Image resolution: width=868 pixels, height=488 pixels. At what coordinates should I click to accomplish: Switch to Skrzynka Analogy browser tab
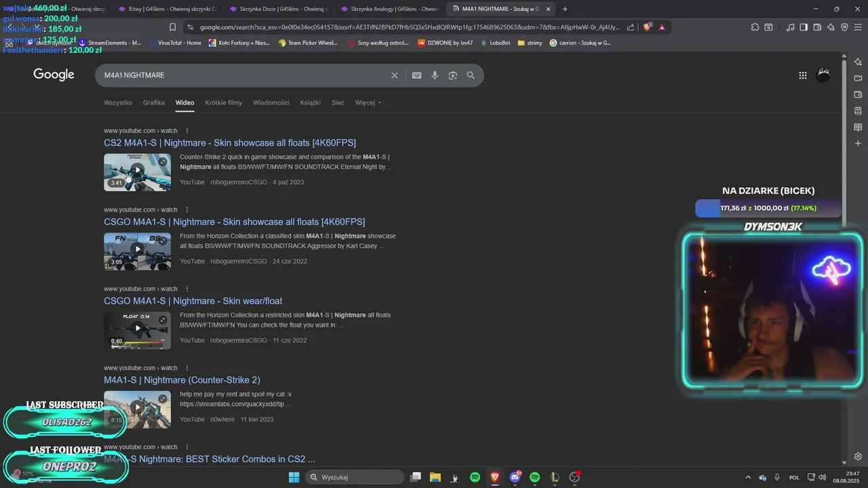pos(389,9)
